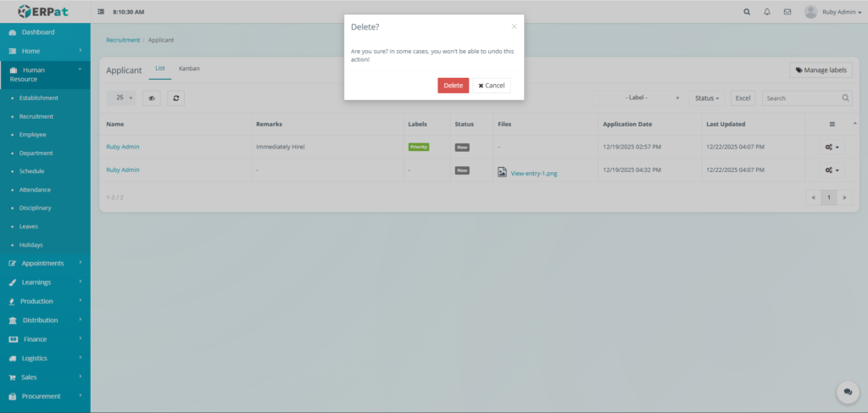Sort by Last Updated column header
The width and height of the screenshot is (868, 413).
(753, 124)
